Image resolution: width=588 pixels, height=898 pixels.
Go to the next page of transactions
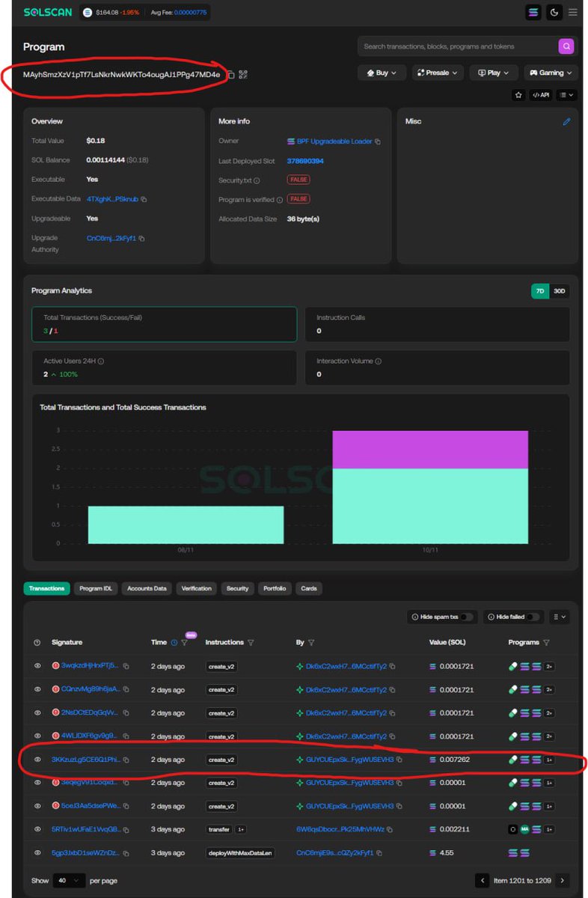563,881
